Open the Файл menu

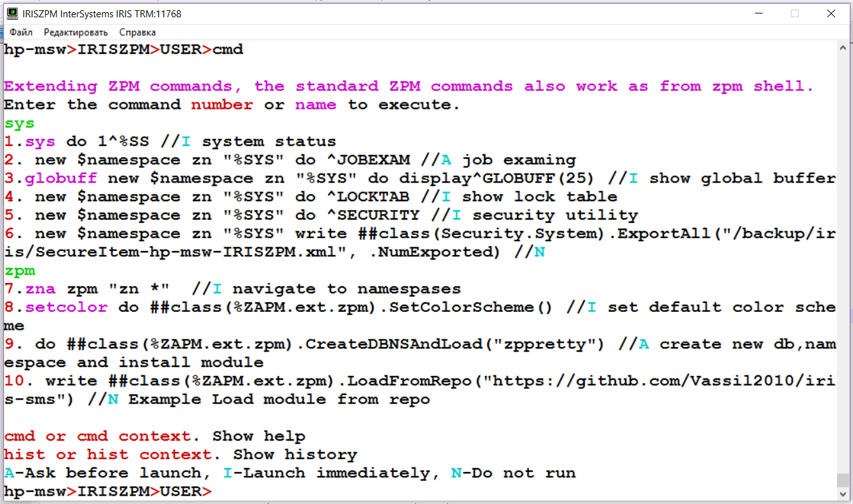coord(21,32)
